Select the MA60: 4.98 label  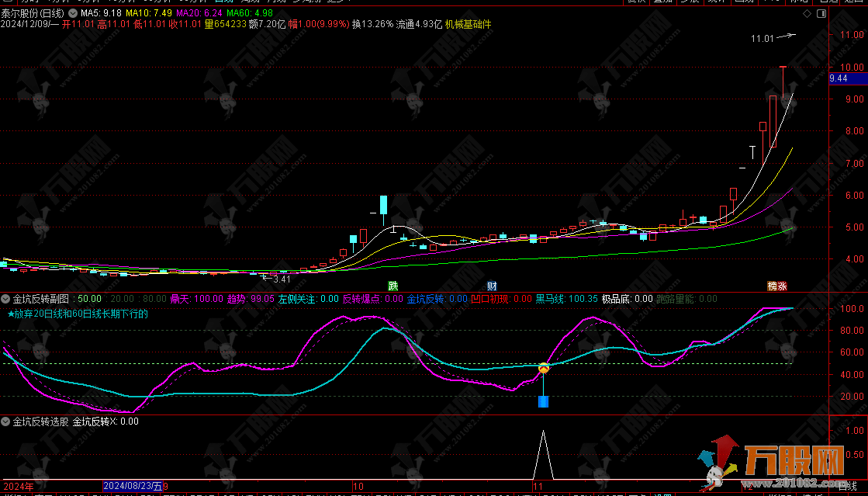pyautogui.click(x=250, y=13)
